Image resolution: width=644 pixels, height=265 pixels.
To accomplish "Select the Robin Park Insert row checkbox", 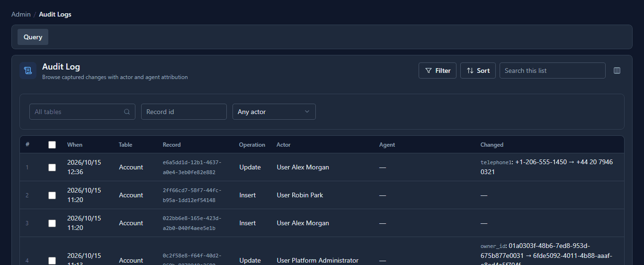I will (52, 195).
